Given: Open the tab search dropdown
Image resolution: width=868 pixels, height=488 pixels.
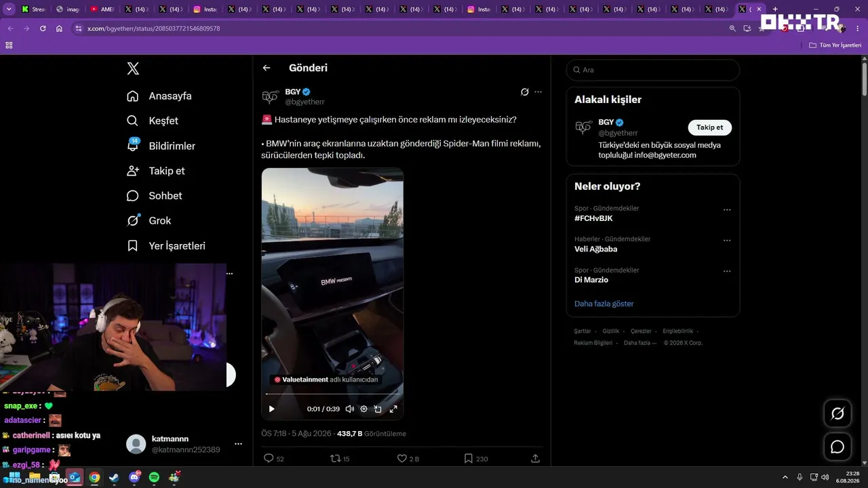Looking at the screenshot, I should point(9,9).
